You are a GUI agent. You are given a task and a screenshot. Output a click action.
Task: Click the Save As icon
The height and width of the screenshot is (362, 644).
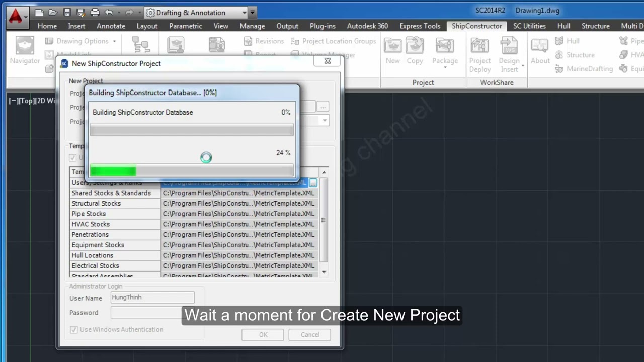tap(80, 12)
